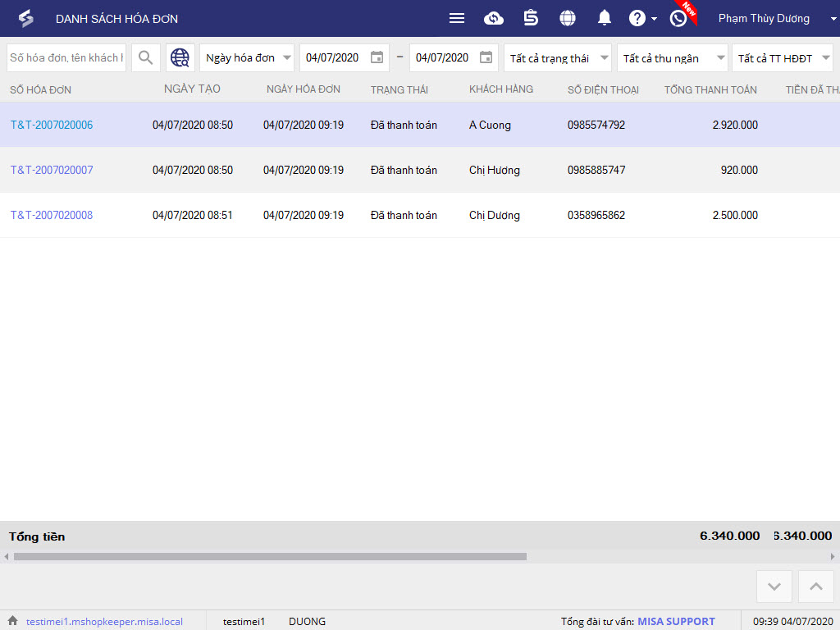
Task: Open the help question mark menu
Action: [x=637, y=18]
